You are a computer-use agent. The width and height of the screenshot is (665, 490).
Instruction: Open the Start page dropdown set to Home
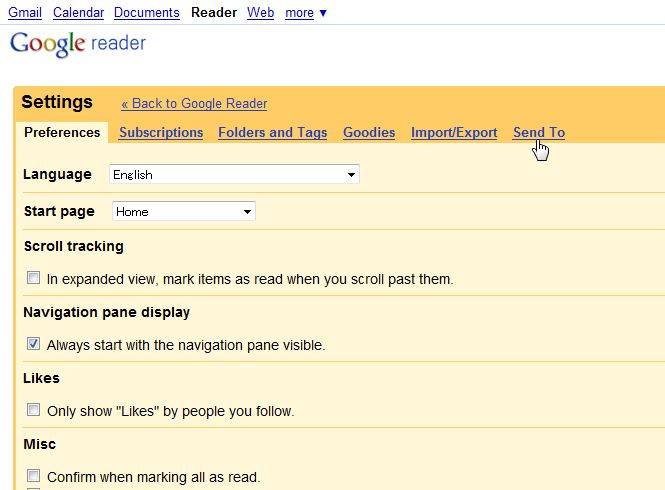[x=184, y=211]
